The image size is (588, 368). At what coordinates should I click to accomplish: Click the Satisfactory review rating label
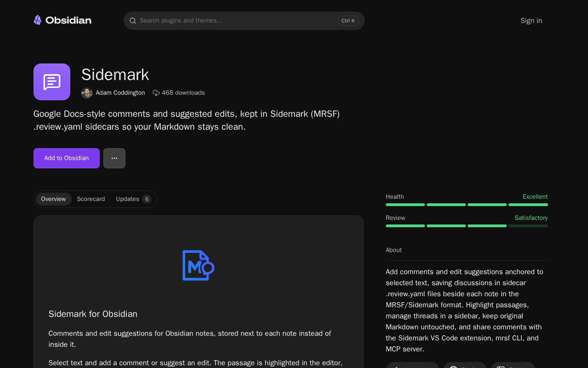(x=531, y=218)
